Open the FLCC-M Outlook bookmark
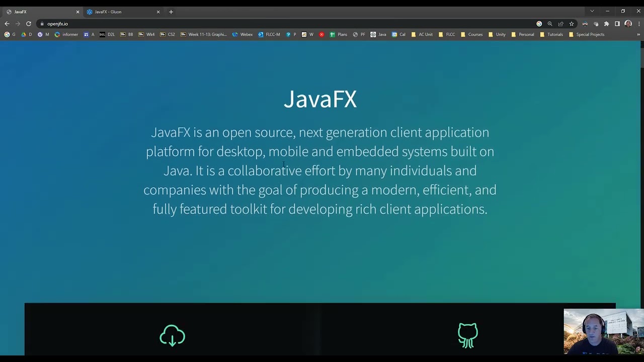 [x=269, y=35]
